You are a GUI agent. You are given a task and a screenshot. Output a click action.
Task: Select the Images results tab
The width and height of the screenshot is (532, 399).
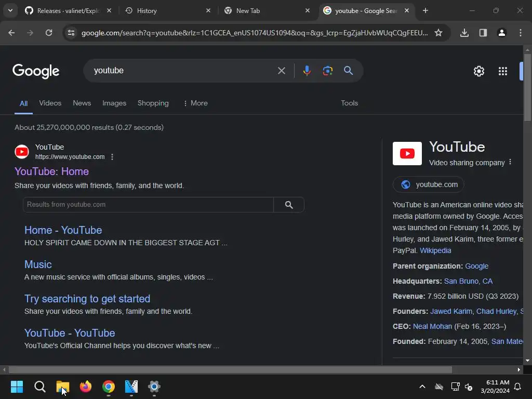(x=114, y=103)
